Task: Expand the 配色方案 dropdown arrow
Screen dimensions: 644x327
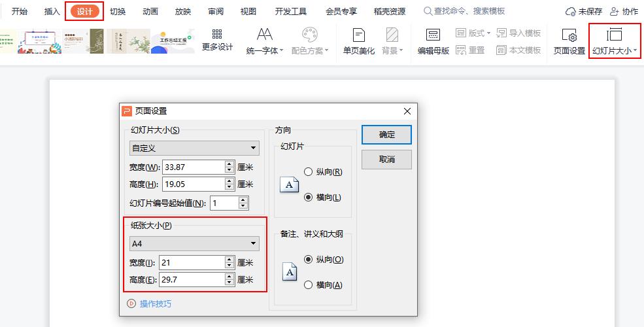Action: tap(327, 51)
